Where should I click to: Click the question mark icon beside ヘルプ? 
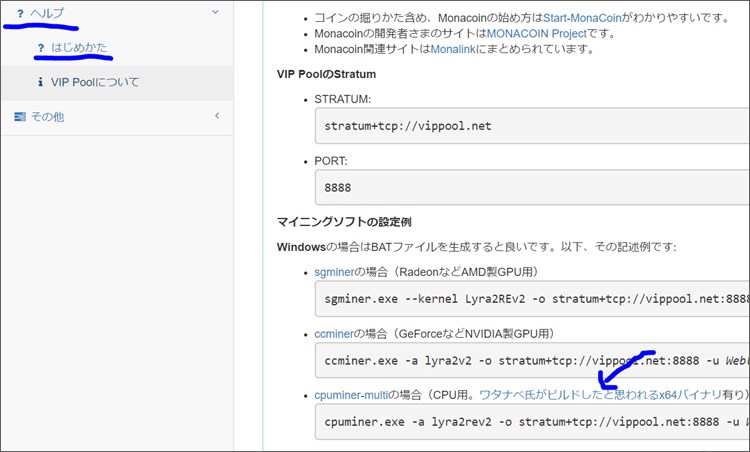20,13
